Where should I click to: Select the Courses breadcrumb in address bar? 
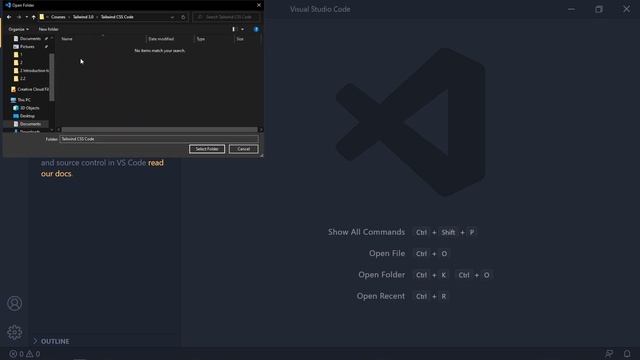(x=58, y=17)
